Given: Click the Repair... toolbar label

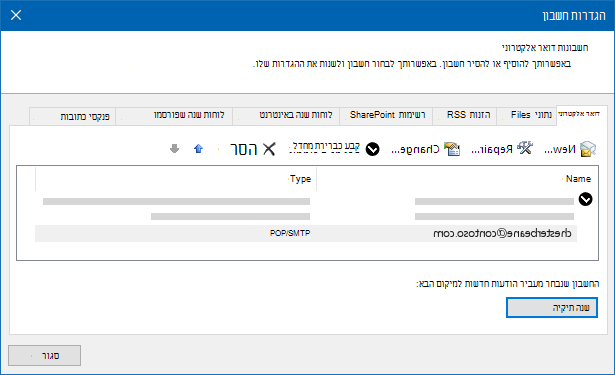Looking at the screenshot, I should coord(491,149).
